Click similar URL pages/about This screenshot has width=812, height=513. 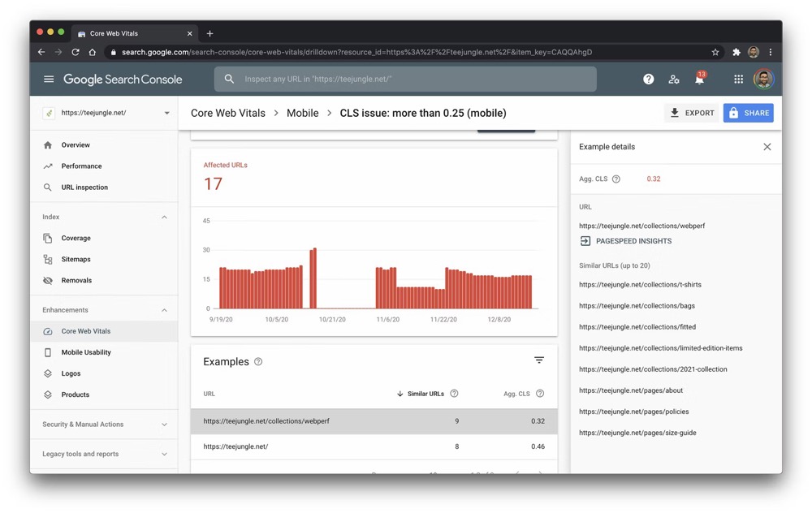coord(631,390)
